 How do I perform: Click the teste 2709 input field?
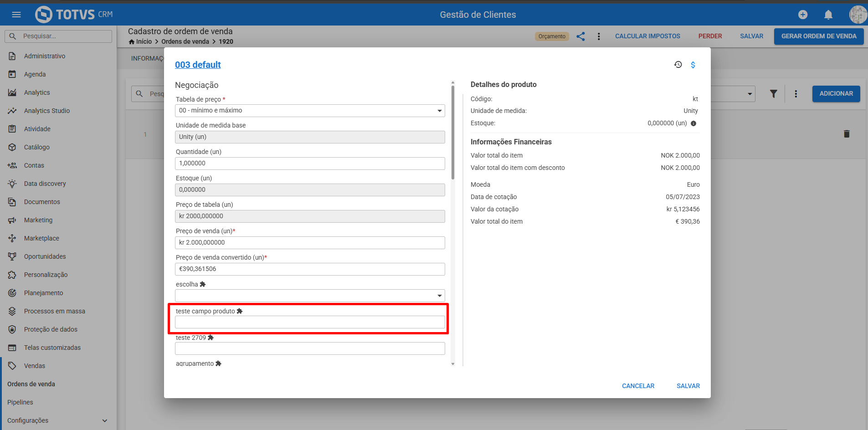[x=310, y=348]
